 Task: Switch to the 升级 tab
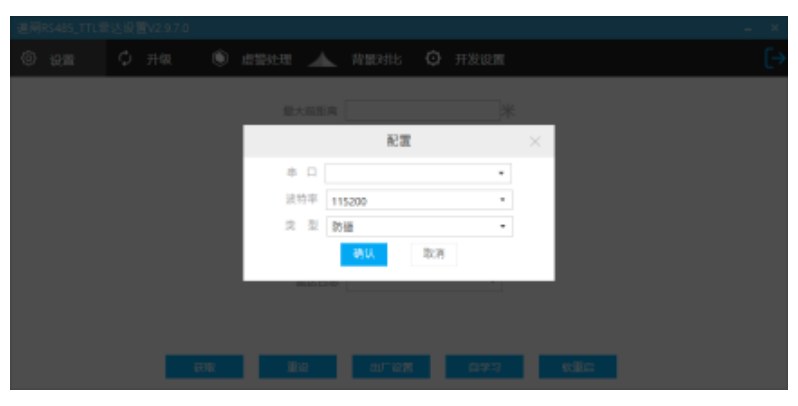[145, 59]
